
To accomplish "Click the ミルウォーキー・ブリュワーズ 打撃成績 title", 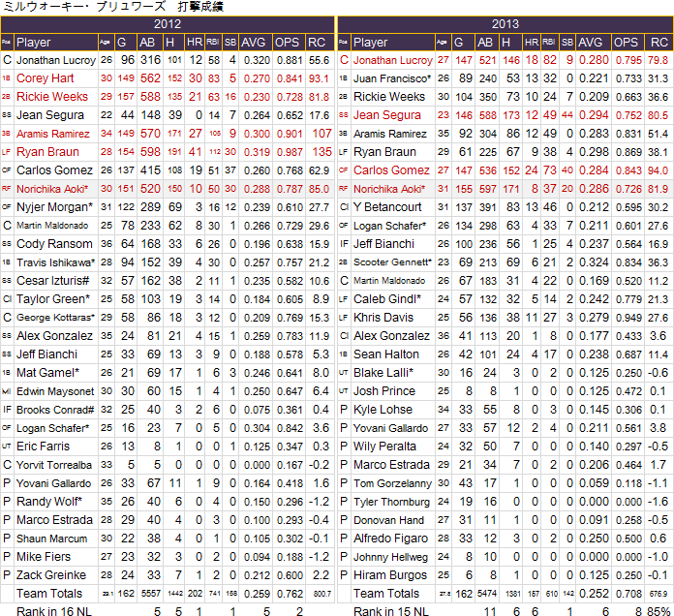I will (113, 7).
